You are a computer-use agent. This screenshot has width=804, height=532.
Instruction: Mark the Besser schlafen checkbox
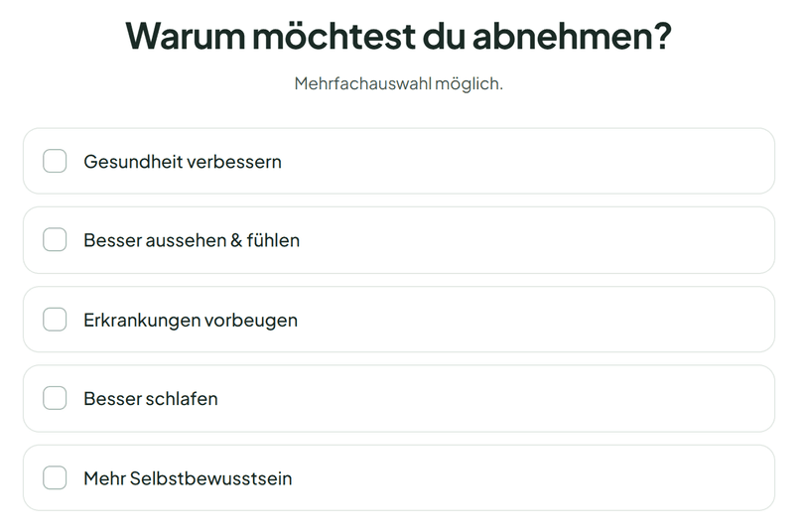coord(55,398)
